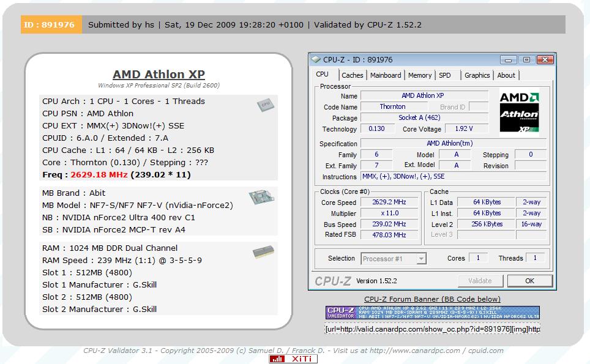Viewport: 590px width, 364px height.
Task: Click the RAM module icon beside RAM line
Action: click(263, 251)
